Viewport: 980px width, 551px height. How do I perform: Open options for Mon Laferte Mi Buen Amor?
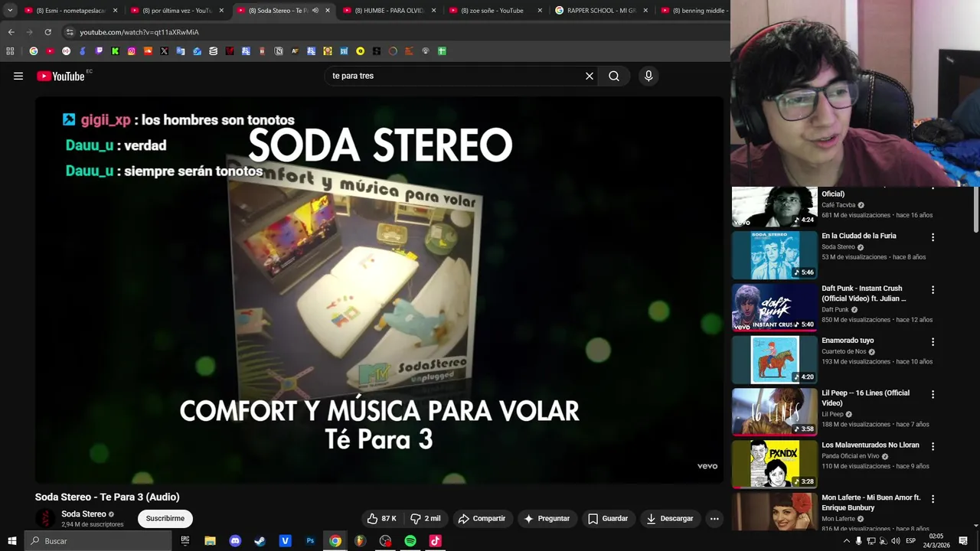coord(933,499)
